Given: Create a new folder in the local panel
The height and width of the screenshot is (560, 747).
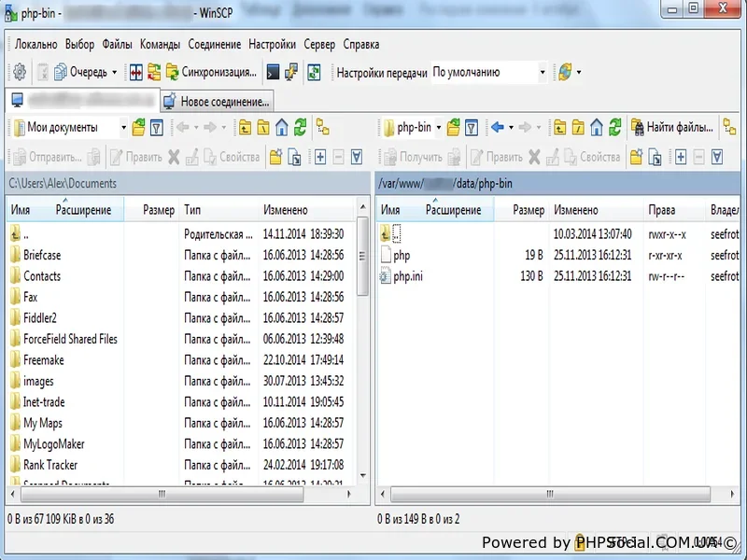Looking at the screenshot, I should [x=276, y=157].
